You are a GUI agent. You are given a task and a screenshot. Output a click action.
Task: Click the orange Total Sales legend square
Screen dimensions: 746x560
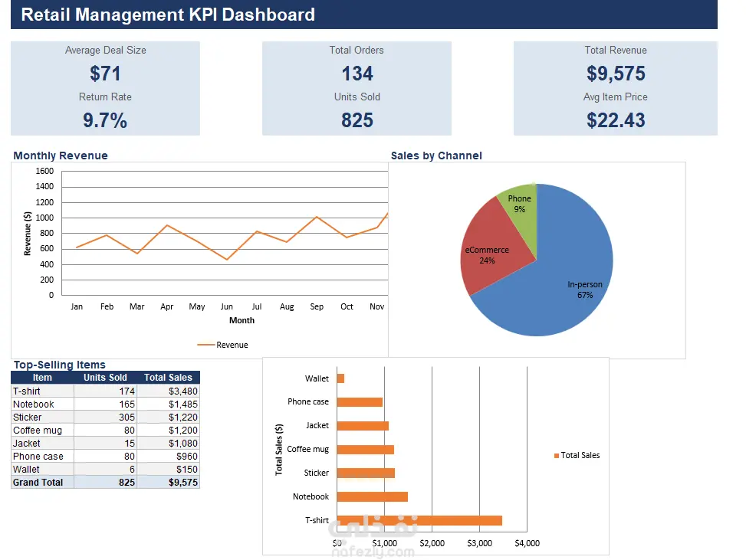[556, 455]
